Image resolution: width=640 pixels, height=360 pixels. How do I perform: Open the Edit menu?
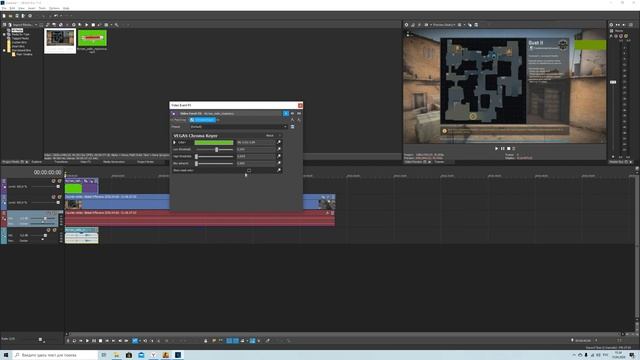click(12, 8)
